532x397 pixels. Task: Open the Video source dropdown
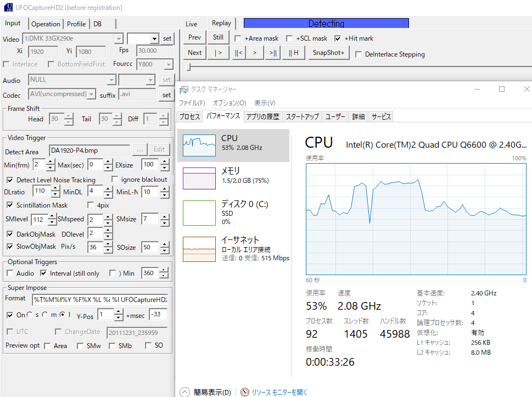pyautogui.click(x=119, y=38)
